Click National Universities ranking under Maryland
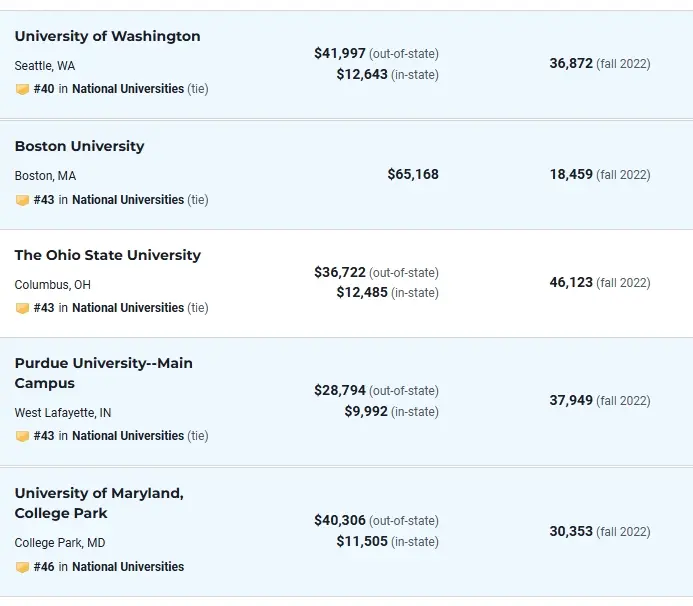The width and height of the screenshot is (693, 606). [x=128, y=567]
